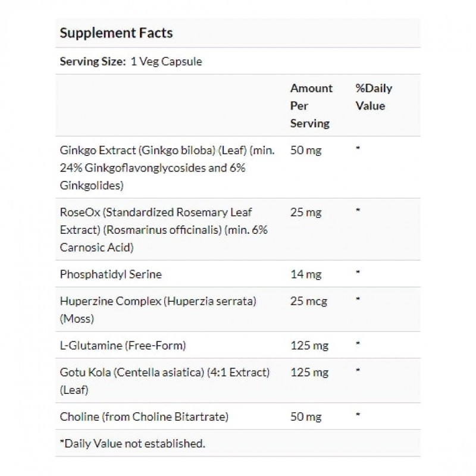The width and height of the screenshot is (476, 476).
Task: Click the 50 mg amount for Choline
Action: tap(305, 417)
